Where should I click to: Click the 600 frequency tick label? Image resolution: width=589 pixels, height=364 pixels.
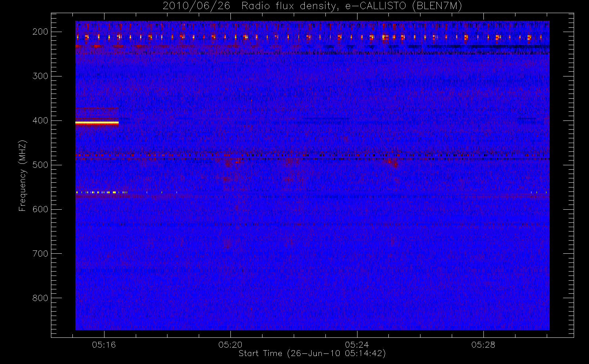(40, 209)
